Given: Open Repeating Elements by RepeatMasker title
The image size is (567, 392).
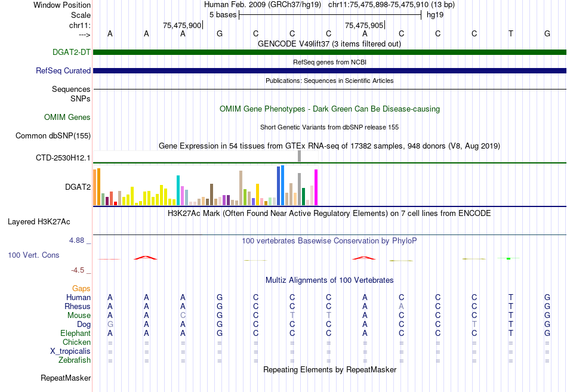Looking at the screenshot, I should pyautogui.click(x=329, y=369).
